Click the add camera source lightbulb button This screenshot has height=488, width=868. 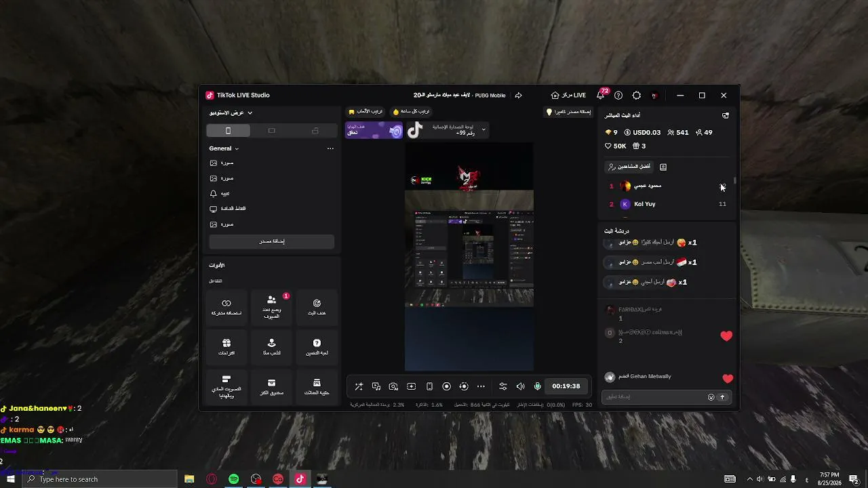coord(569,112)
